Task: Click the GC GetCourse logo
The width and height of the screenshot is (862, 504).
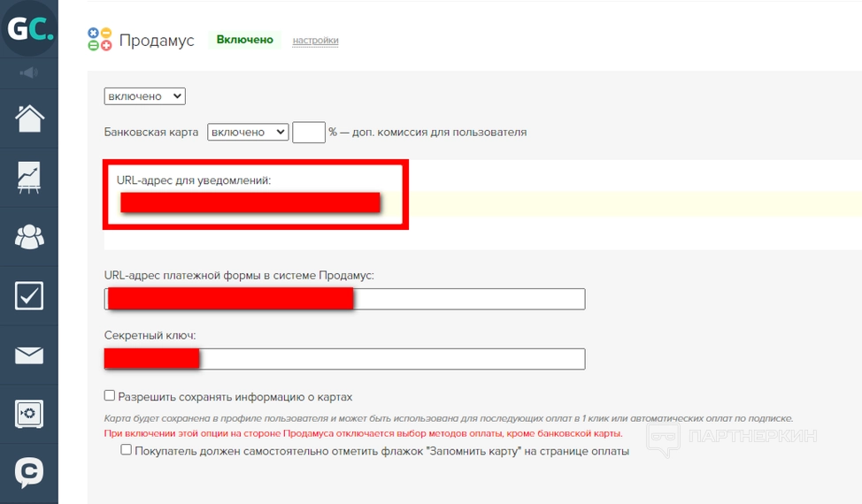Action: point(29,28)
